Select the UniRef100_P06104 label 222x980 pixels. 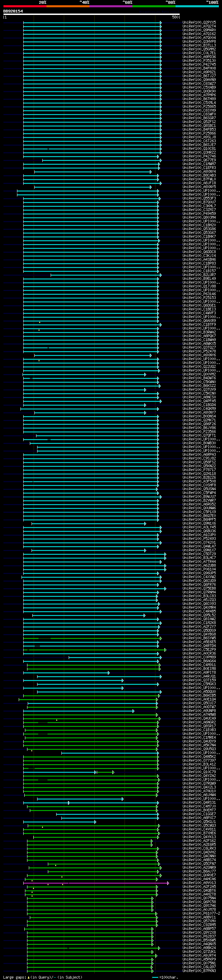[199, 569]
